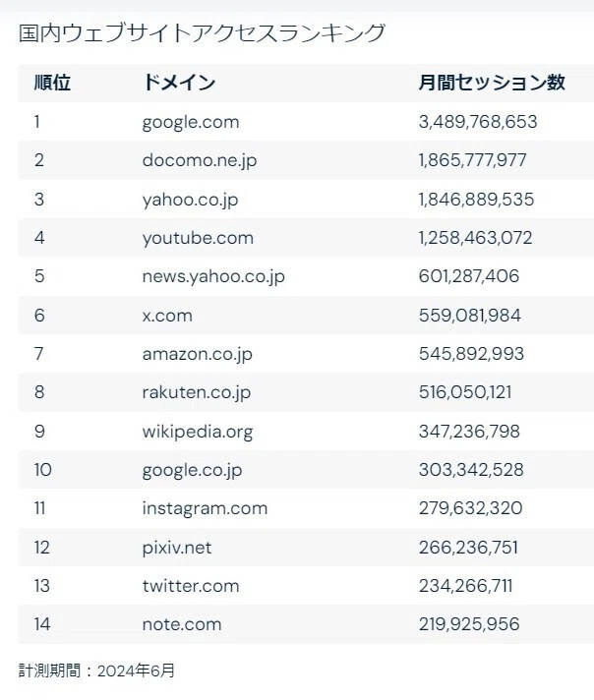Select the youtube.com row domain

(x=198, y=238)
